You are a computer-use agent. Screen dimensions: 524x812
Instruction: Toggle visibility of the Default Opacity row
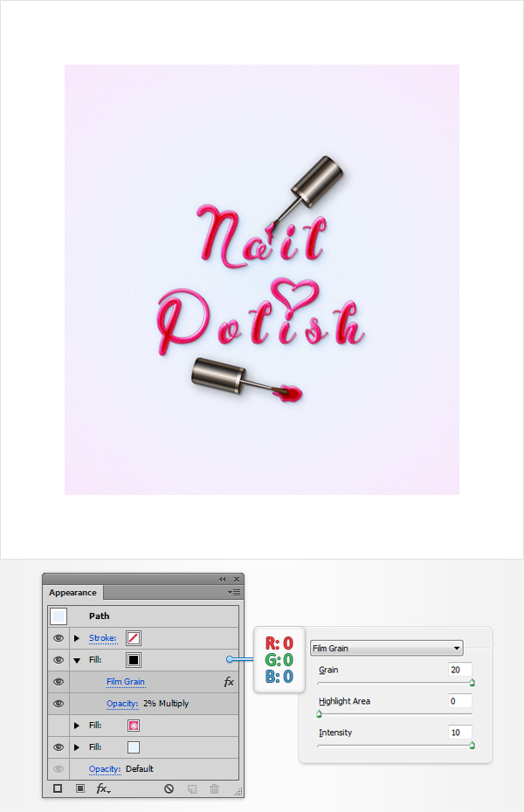[x=59, y=768]
